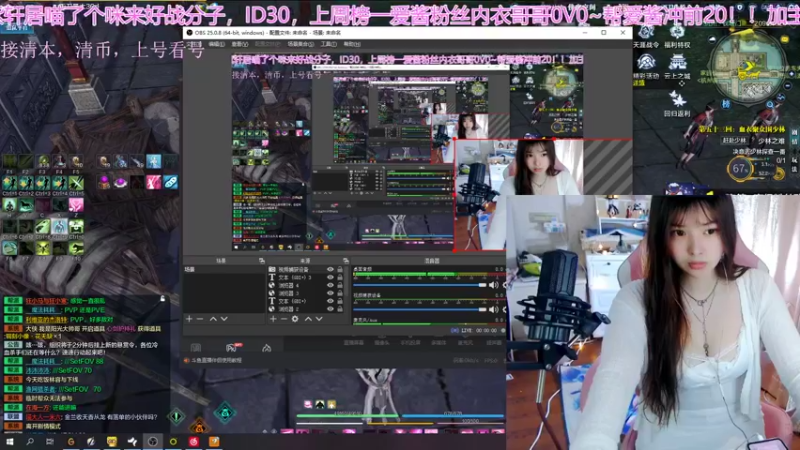This screenshot has height=450, width=800.
Task: Add a new scene with plus button
Action: (189, 319)
